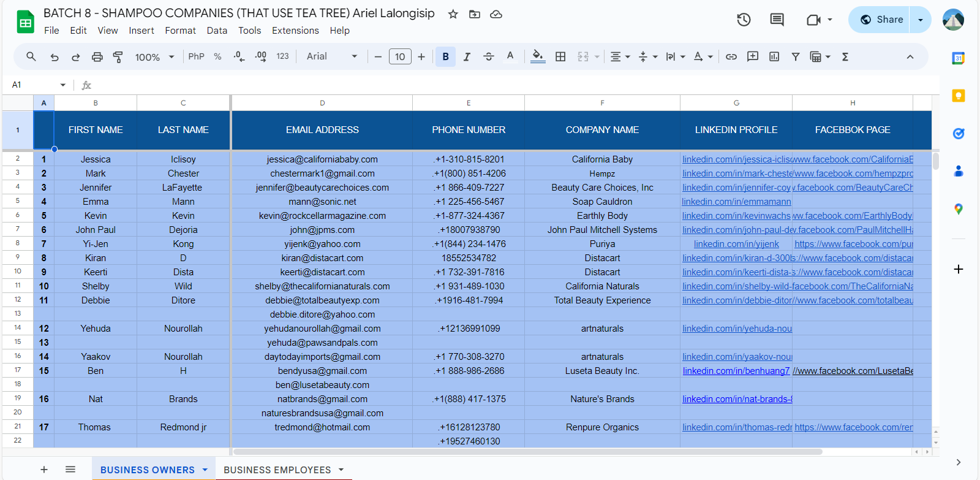Insert a chart
Viewport: 980px width, 480px height.
click(x=774, y=57)
